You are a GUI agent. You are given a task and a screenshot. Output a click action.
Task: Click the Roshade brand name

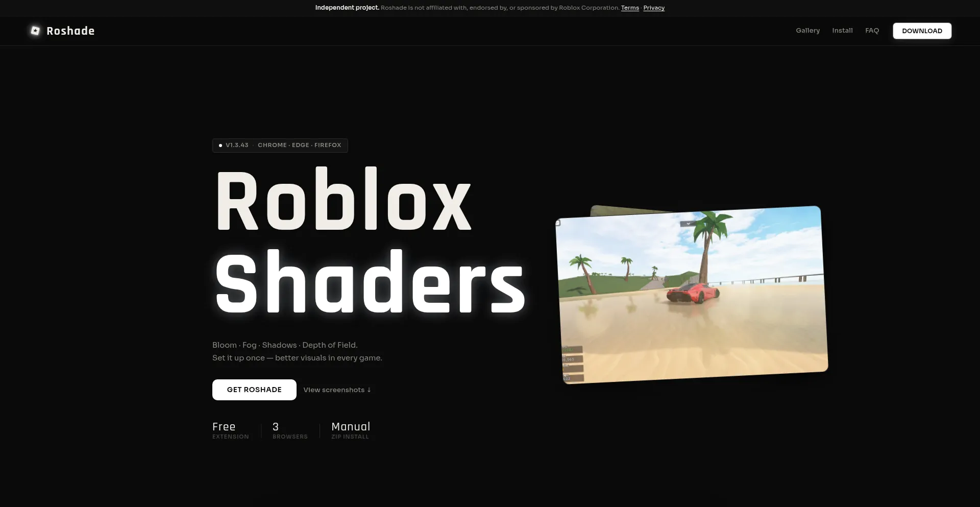click(x=70, y=31)
